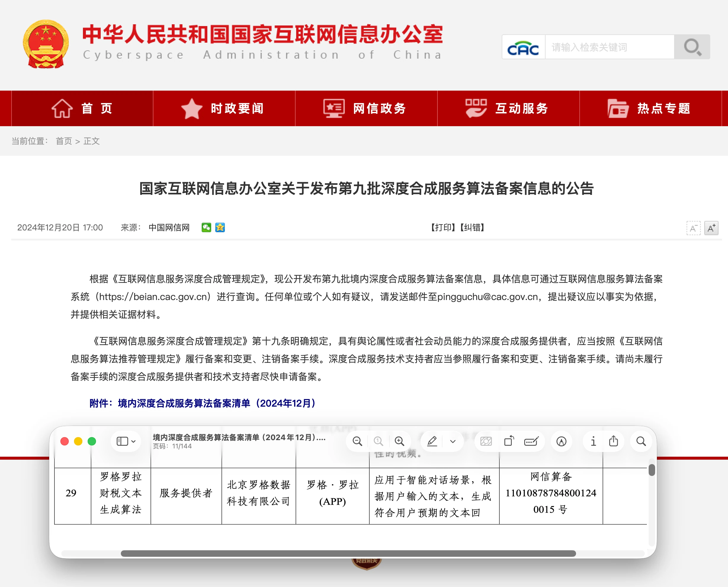This screenshot has height=587, width=728.
Task: Click 首页 in the breadcrumb
Action: [x=64, y=141]
